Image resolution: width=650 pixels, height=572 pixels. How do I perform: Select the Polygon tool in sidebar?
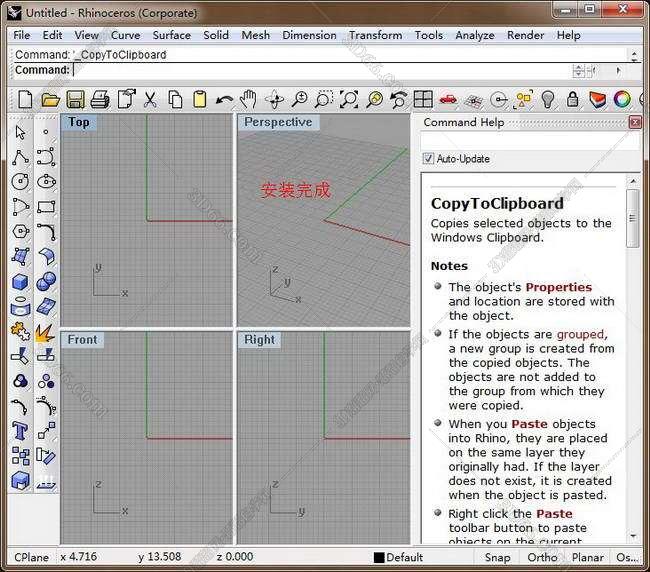(20, 231)
